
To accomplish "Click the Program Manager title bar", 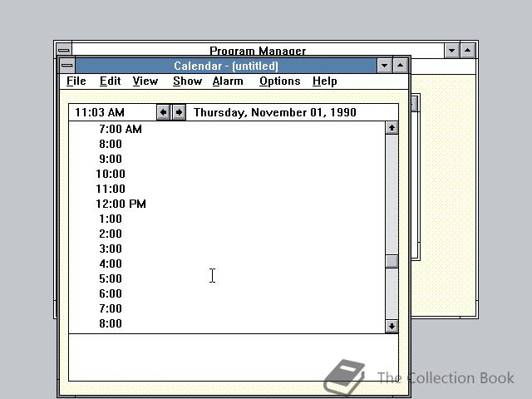I will tap(258, 50).
